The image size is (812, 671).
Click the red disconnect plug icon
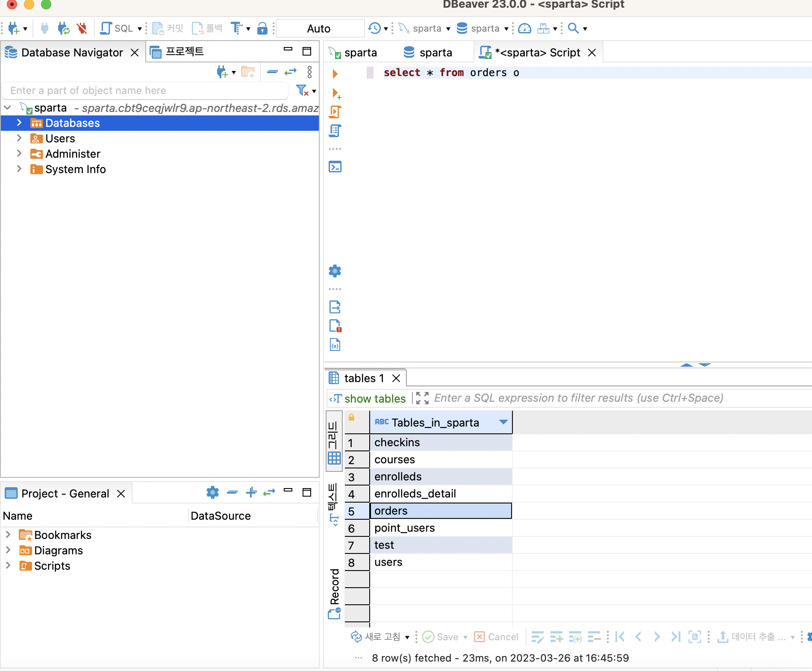[82, 29]
